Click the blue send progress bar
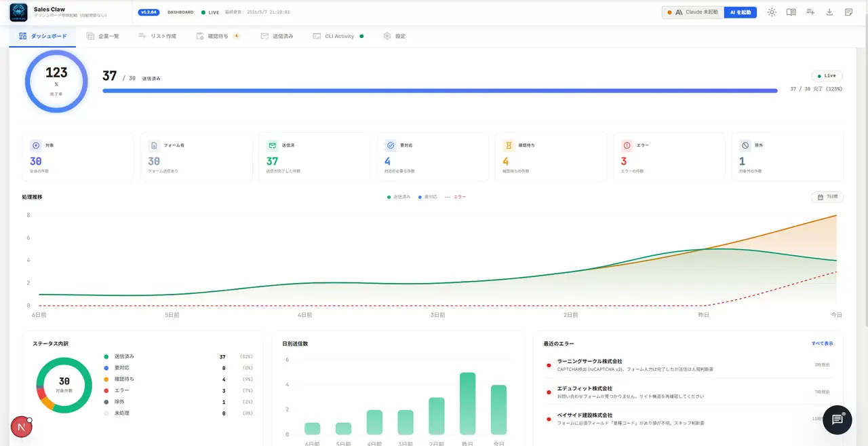 [439, 90]
